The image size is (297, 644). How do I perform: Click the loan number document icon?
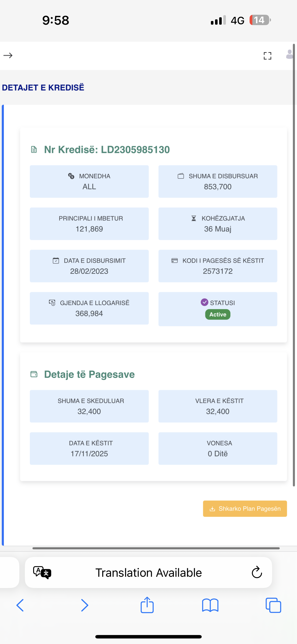point(34,149)
